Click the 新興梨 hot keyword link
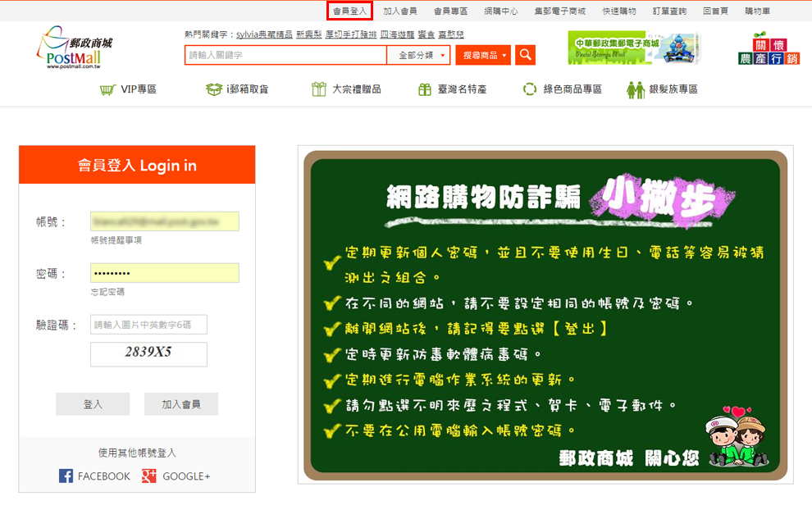 pos(308,34)
